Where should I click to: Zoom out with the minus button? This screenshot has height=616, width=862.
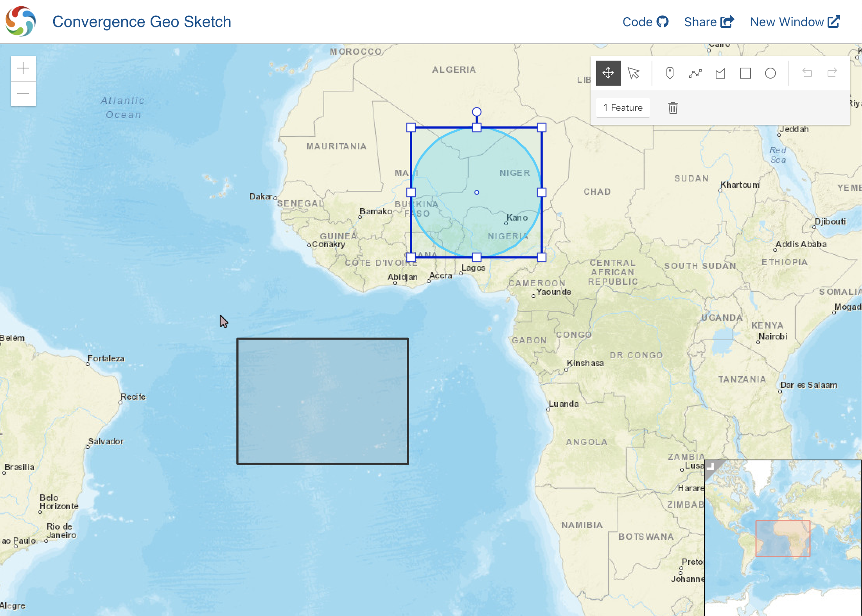(23, 94)
